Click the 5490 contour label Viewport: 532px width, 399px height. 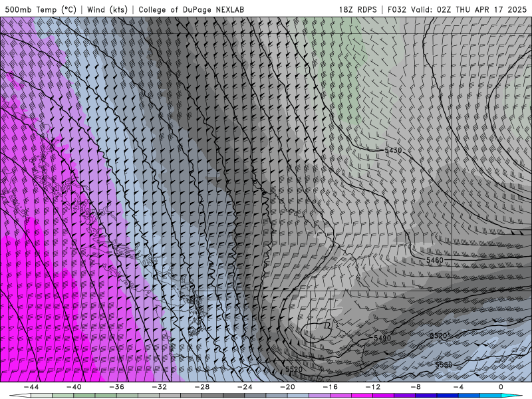(382, 338)
